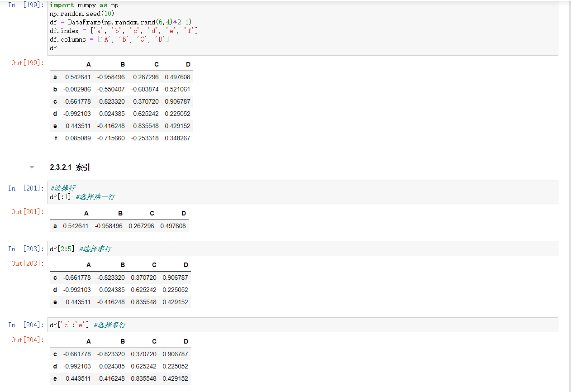The height and width of the screenshot is (392, 571).
Task: Click -0.823320 in the Out[204] table
Action: (x=111, y=354)
